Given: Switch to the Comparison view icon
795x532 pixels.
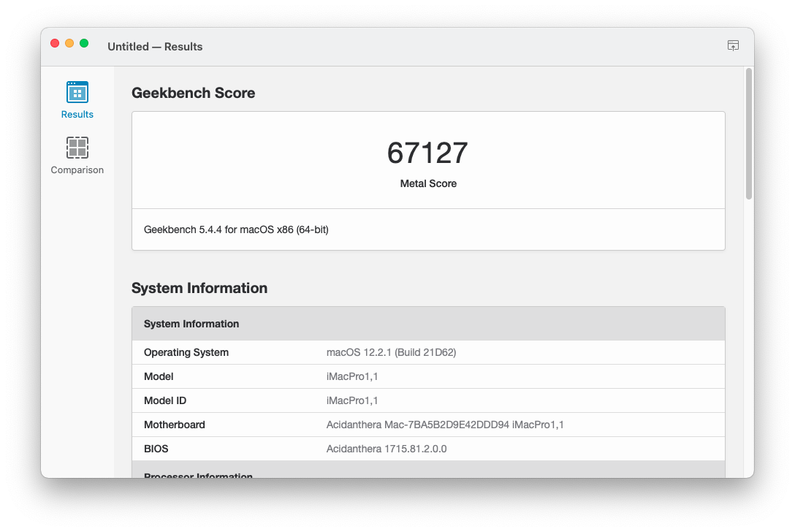Looking at the screenshot, I should (77, 148).
